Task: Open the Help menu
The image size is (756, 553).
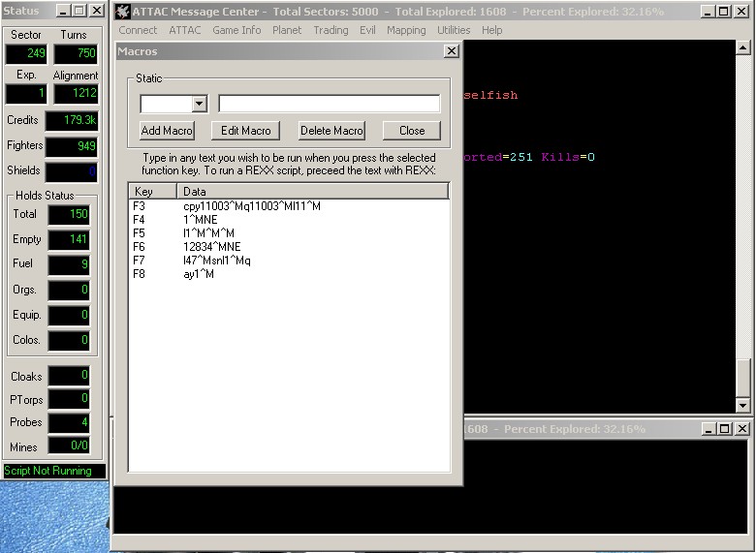Action: pyautogui.click(x=492, y=30)
